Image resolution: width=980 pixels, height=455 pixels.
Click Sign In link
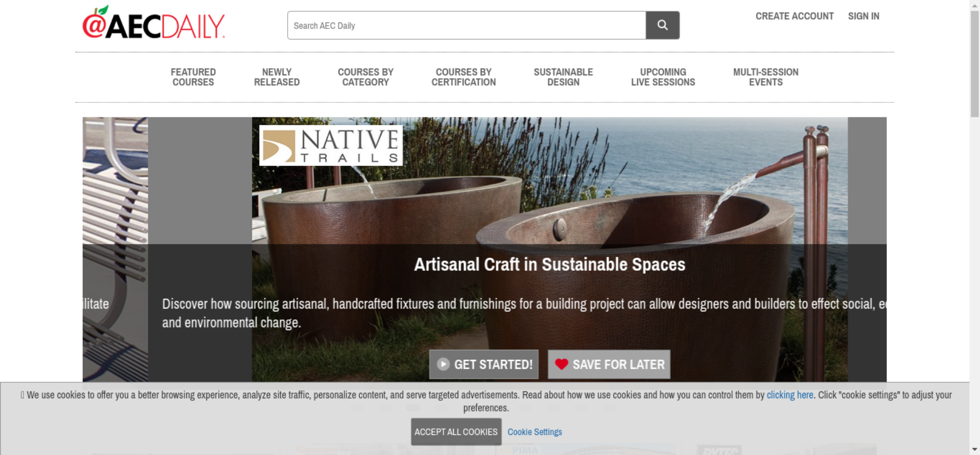tap(864, 16)
